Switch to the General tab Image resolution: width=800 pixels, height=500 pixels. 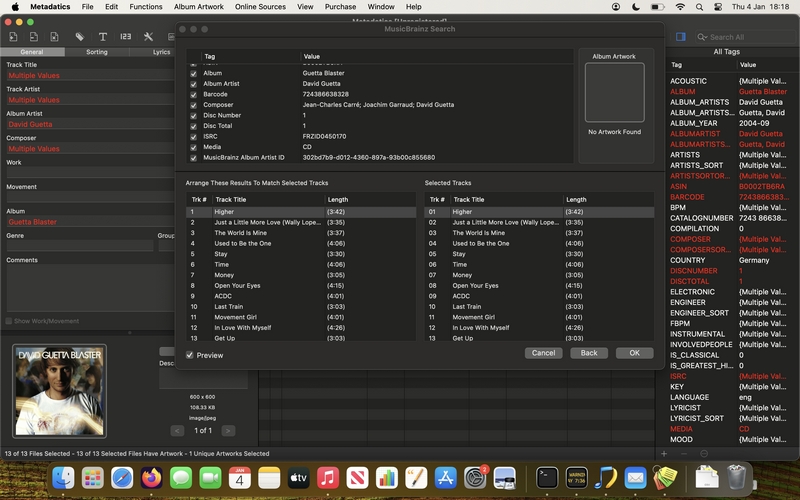32,52
